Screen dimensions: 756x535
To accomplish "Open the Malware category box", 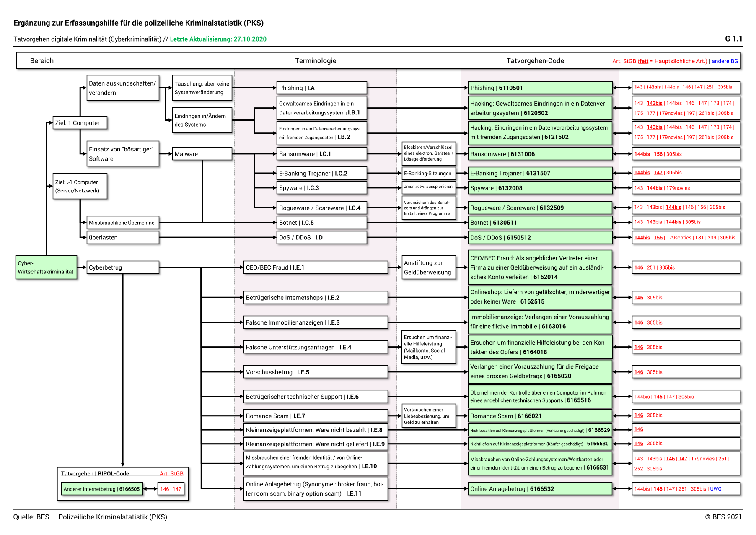I will point(202,154).
